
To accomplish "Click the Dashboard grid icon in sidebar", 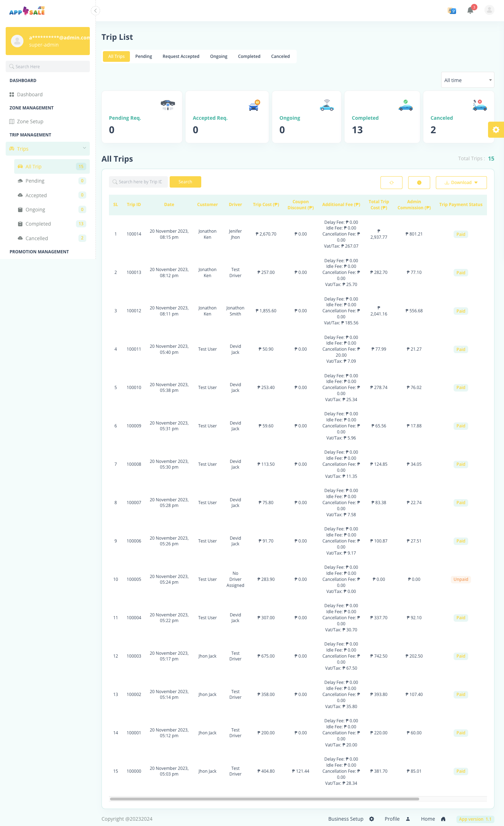I will [12, 95].
